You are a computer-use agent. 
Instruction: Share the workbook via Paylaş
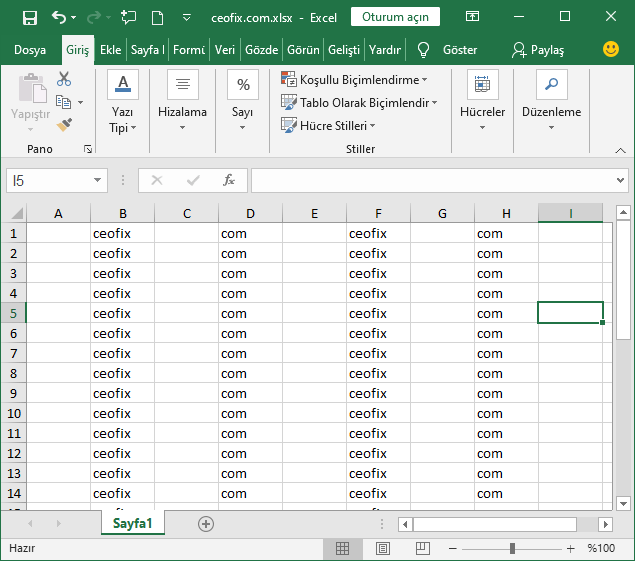538,50
